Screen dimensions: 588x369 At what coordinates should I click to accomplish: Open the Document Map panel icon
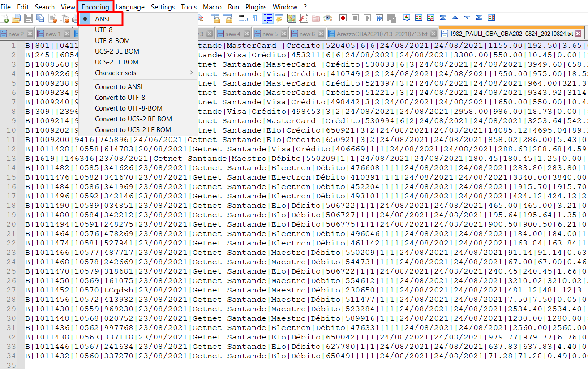coord(292,18)
